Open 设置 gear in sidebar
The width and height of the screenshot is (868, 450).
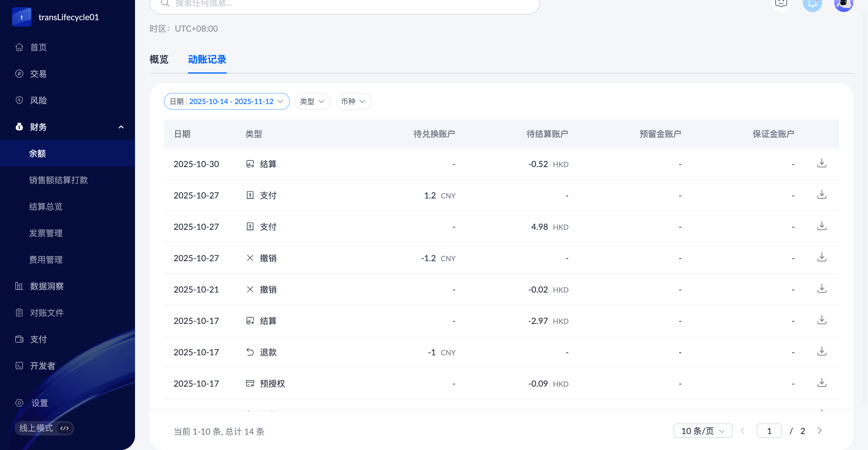(19, 403)
